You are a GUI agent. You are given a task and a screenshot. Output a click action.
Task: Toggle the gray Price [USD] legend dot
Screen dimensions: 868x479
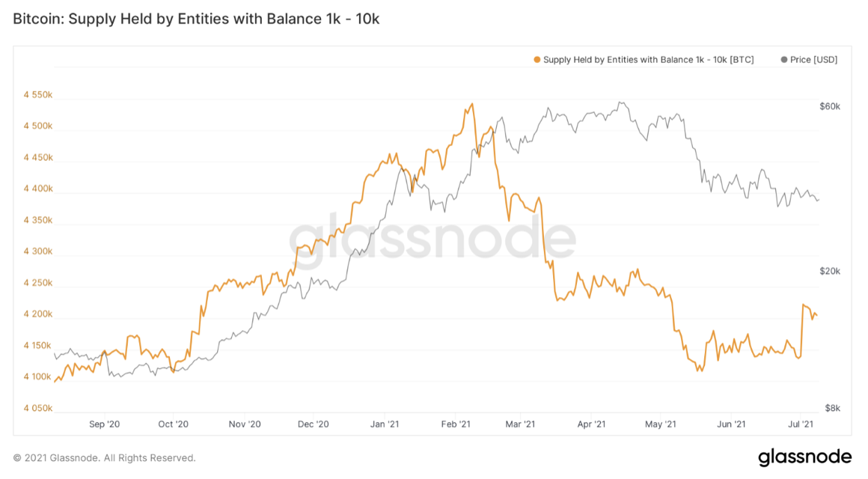click(x=784, y=60)
